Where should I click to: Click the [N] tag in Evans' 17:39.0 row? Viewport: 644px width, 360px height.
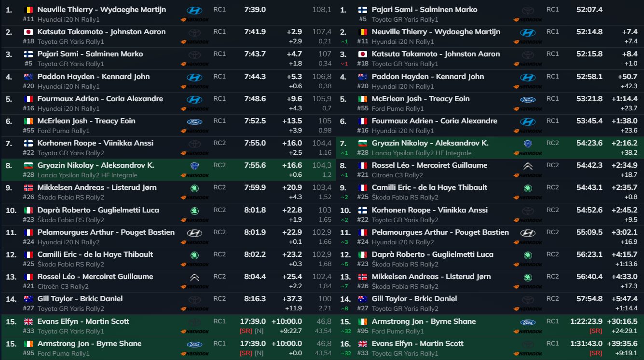point(259,331)
